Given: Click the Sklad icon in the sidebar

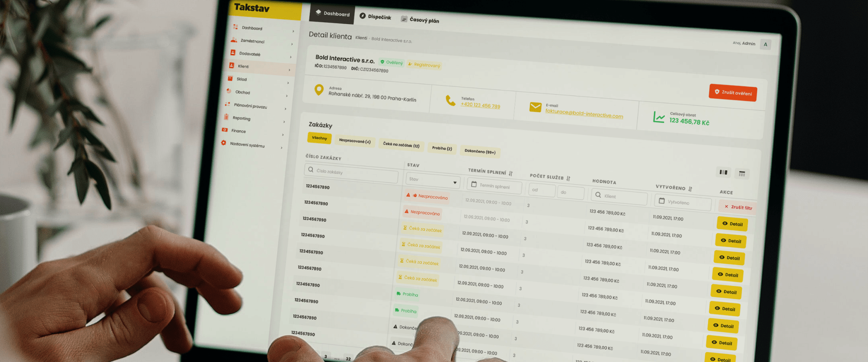Looking at the screenshot, I should (x=230, y=78).
